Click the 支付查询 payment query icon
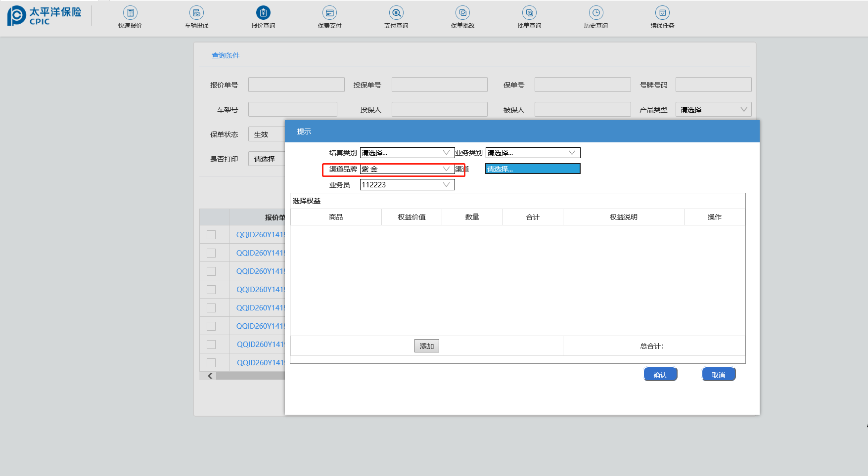The image size is (868, 476). click(396, 13)
